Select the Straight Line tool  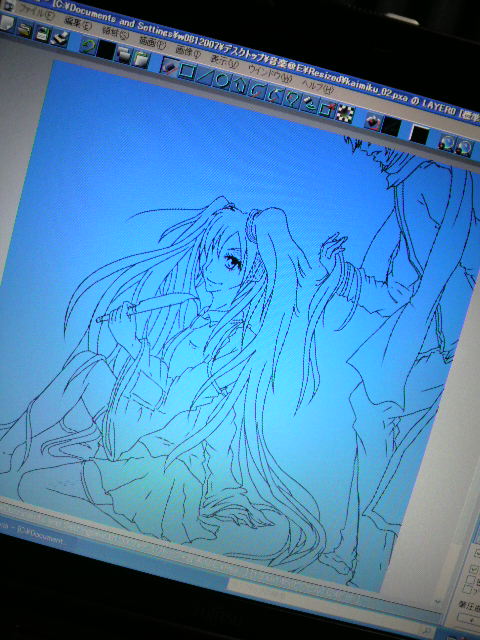pyautogui.click(x=204, y=76)
